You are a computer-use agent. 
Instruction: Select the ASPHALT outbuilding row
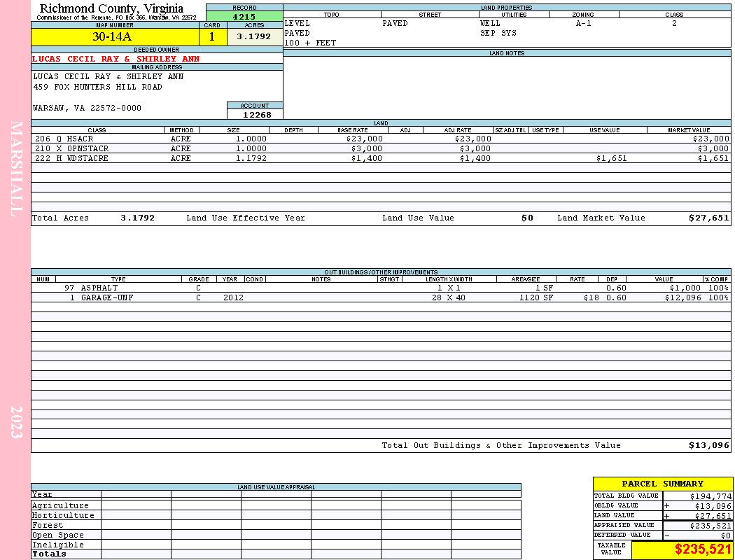[381, 288]
